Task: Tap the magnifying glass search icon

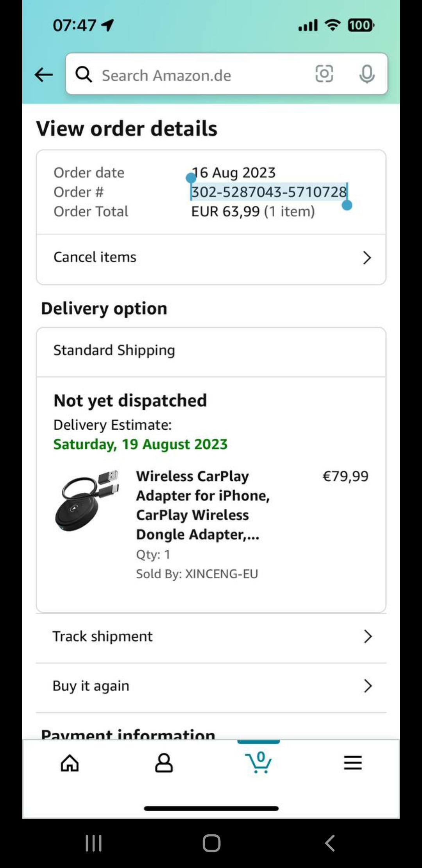Action: (84, 74)
